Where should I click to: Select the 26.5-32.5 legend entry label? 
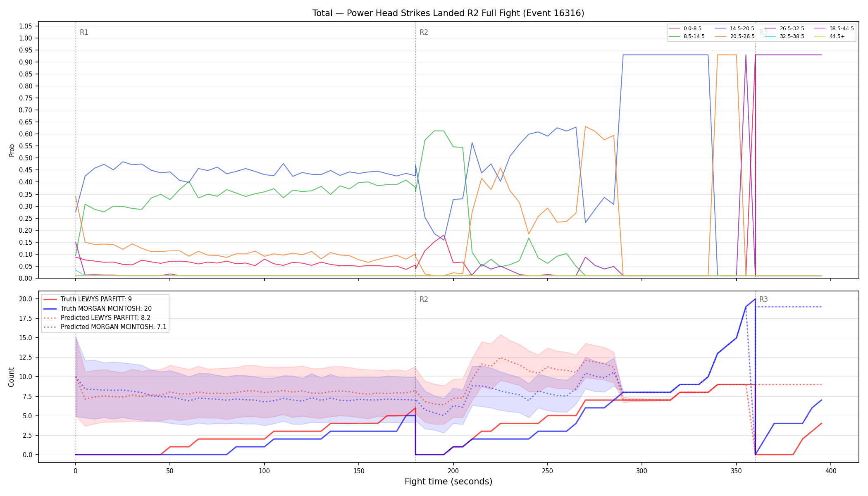pos(792,29)
